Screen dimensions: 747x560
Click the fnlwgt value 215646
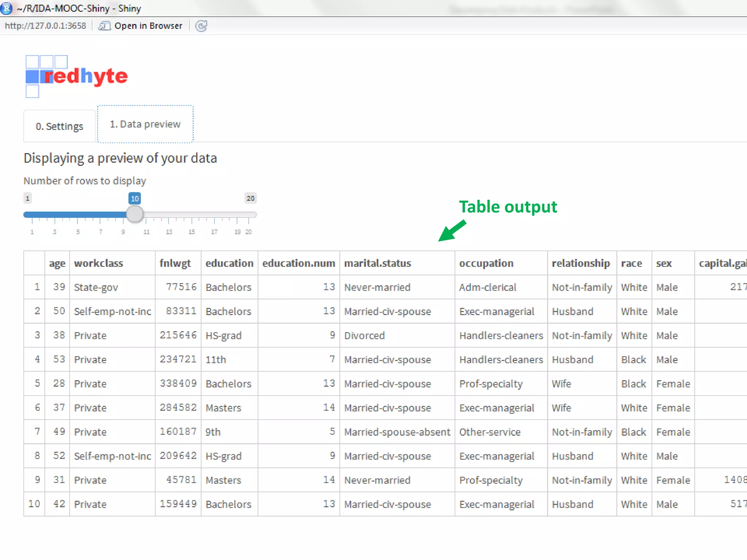pyautogui.click(x=178, y=335)
